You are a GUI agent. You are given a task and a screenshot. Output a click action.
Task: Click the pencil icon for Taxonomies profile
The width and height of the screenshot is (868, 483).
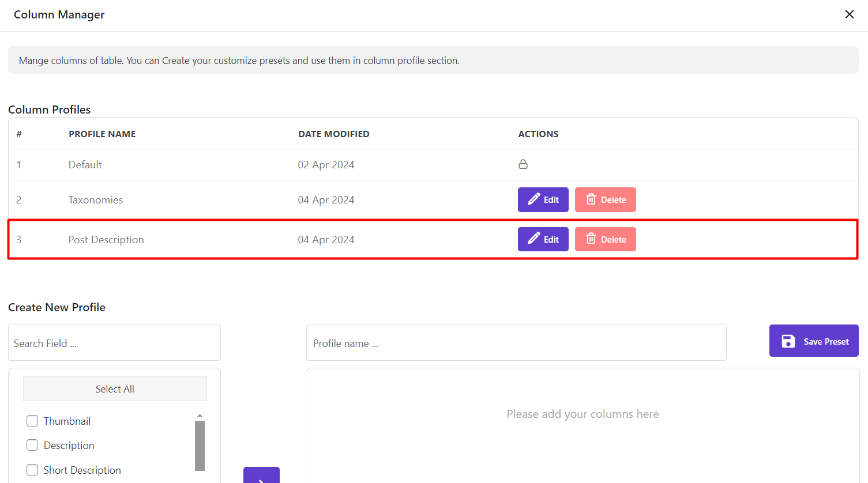coord(534,199)
